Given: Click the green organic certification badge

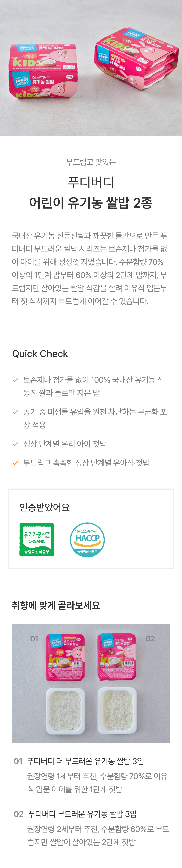Looking at the screenshot, I should click(37, 539).
